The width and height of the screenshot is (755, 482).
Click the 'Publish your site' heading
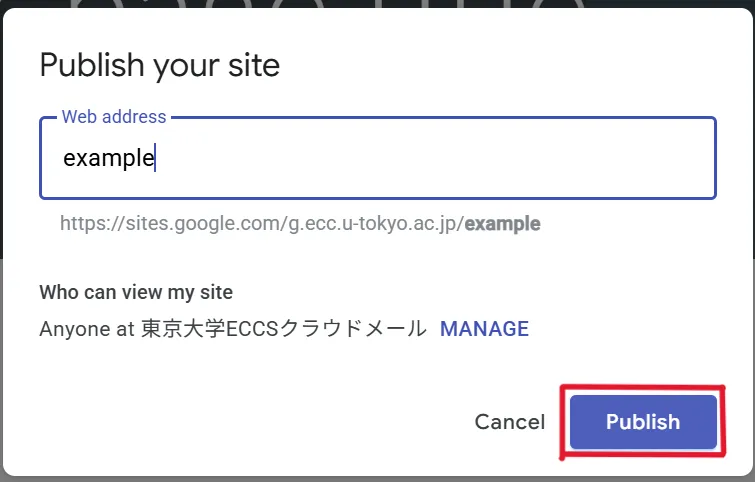[x=159, y=66]
